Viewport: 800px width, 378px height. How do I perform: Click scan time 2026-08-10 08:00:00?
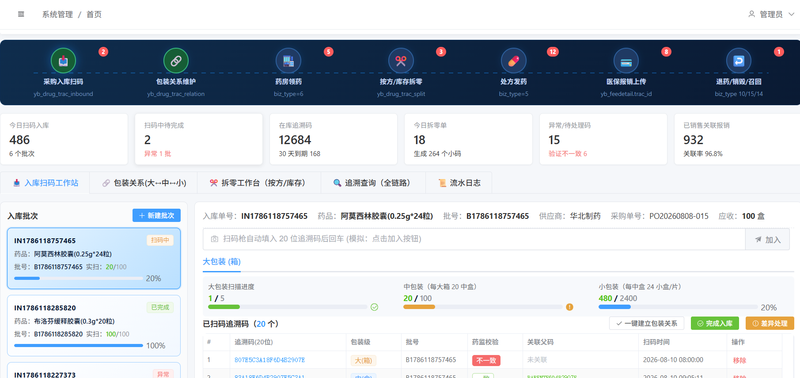click(x=673, y=360)
